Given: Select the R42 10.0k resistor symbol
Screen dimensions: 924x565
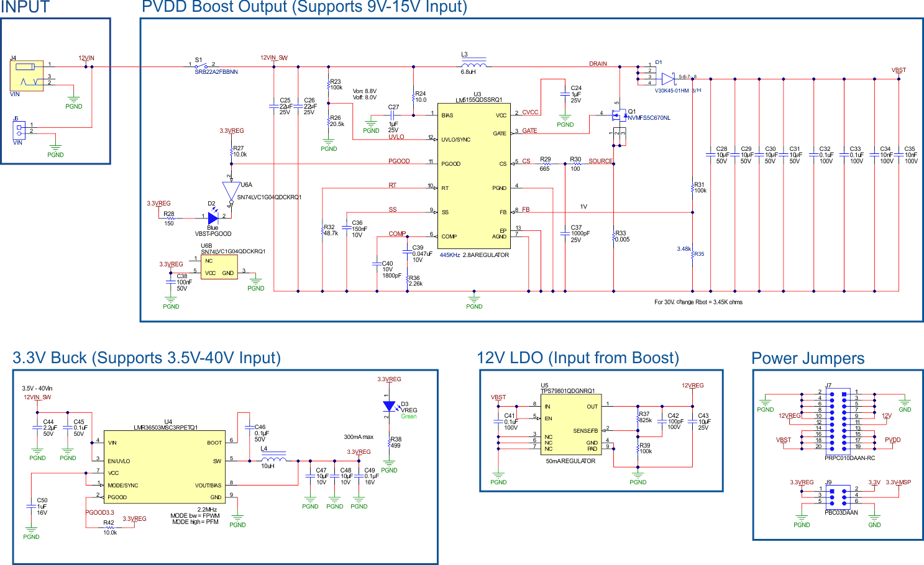Looking at the screenshot, I should [109, 528].
